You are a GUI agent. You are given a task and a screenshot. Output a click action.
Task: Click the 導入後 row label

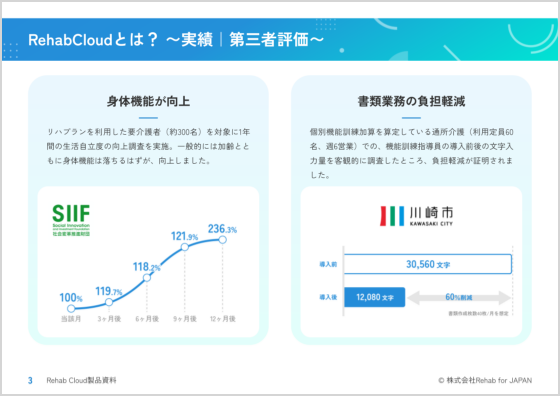(328, 297)
